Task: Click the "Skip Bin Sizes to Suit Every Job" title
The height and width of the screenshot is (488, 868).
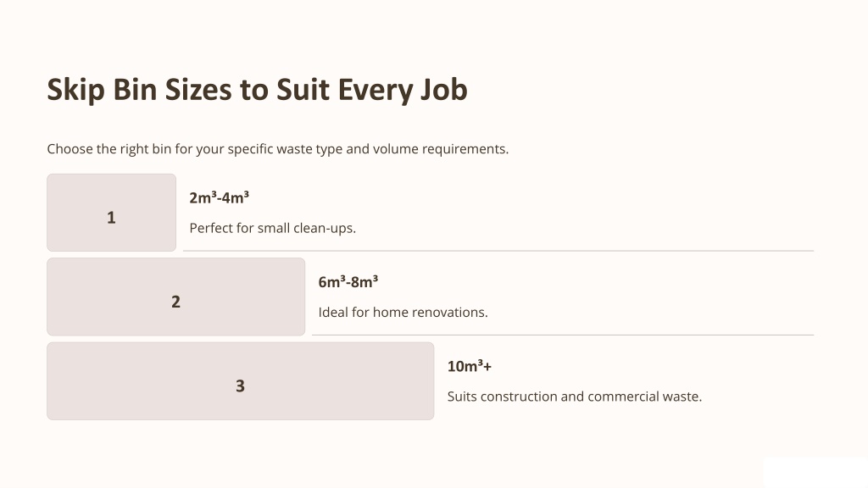Action: 257,90
